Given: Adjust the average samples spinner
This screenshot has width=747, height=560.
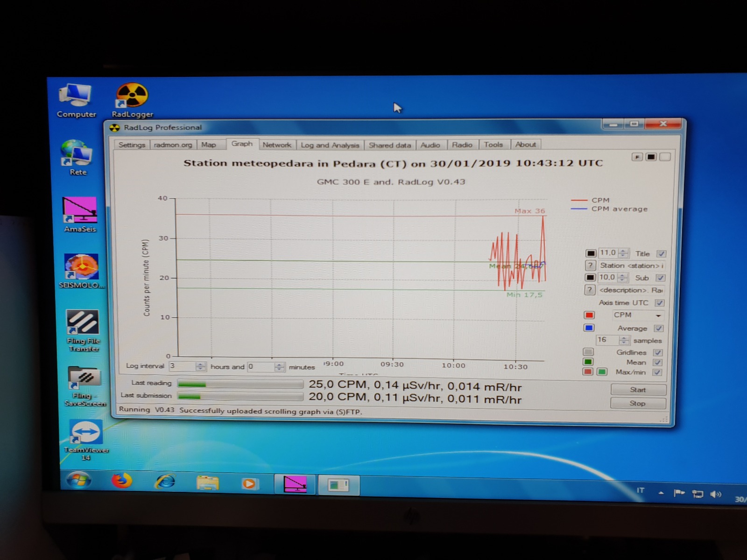Looking at the screenshot, I should [624, 340].
